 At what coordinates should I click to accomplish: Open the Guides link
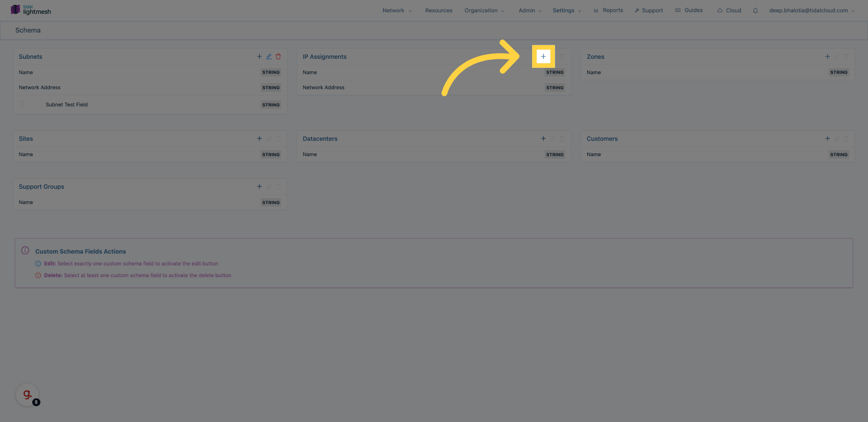point(689,10)
